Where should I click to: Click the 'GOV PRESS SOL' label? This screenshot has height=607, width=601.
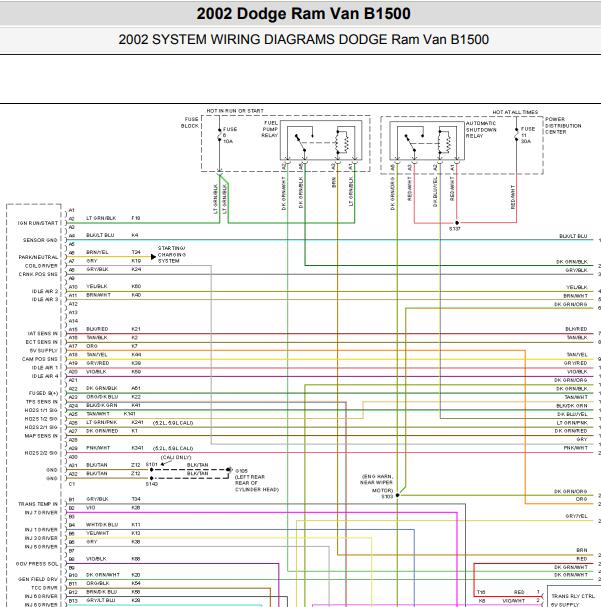pos(37,564)
